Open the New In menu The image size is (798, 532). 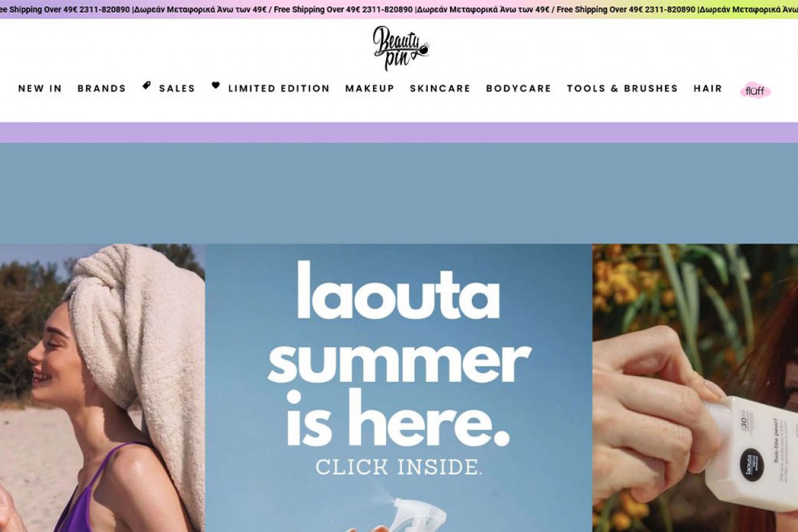[40, 88]
